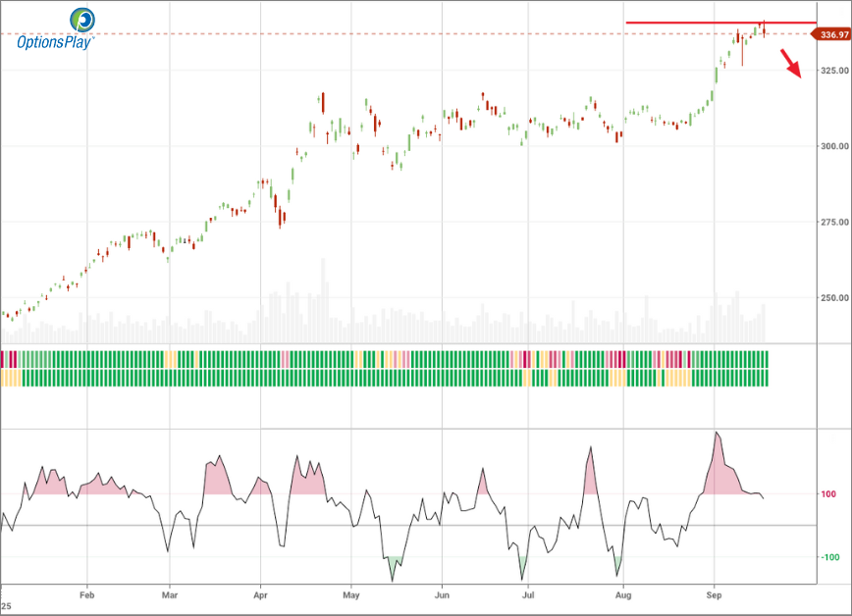Select the Mar label on time axis
The width and height of the screenshot is (852, 616).
coord(170,594)
